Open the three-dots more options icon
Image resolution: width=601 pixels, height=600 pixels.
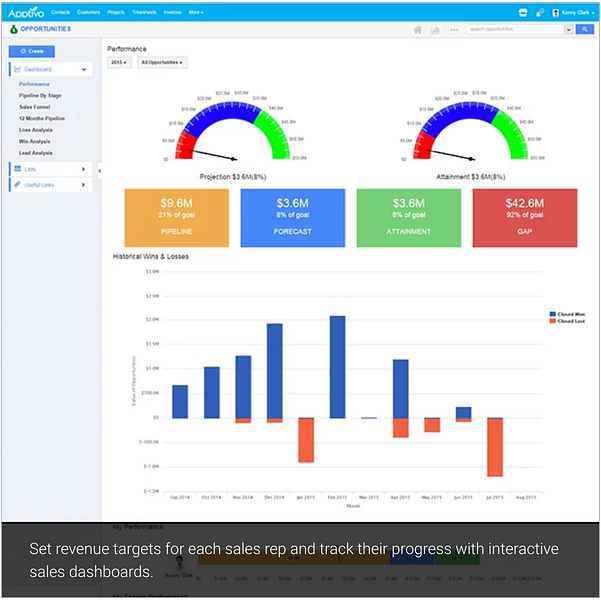[x=454, y=30]
